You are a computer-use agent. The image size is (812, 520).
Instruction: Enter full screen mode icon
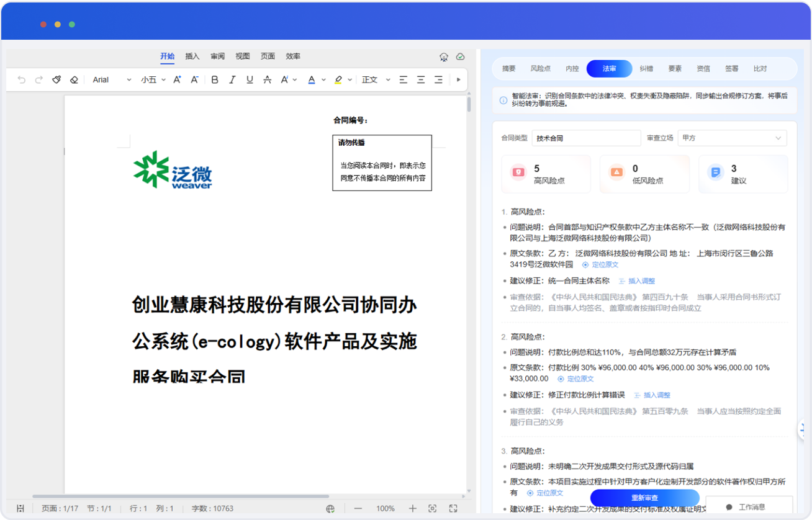point(453,508)
